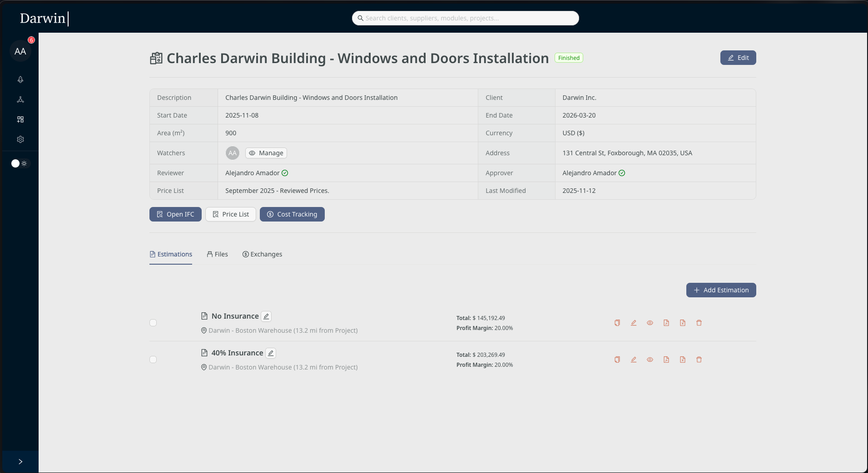Open sidebar settings gear
The image size is (868, 473).
pos(20,139)
